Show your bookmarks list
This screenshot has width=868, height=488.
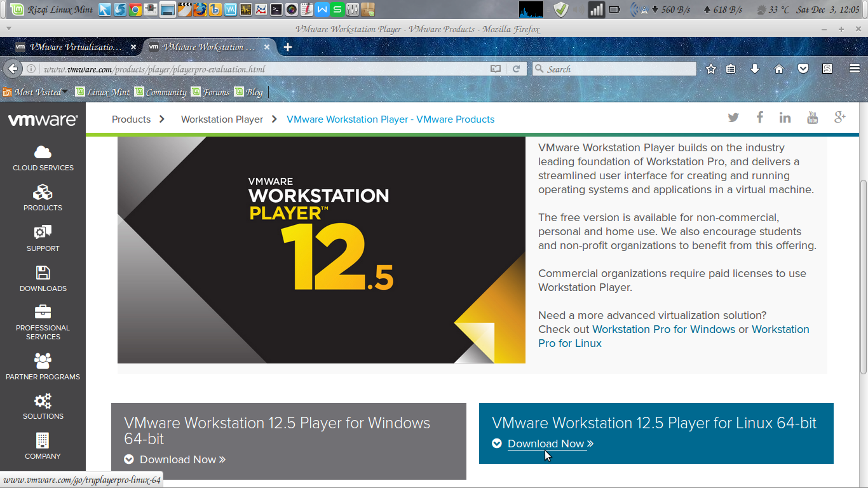point(731,69)
